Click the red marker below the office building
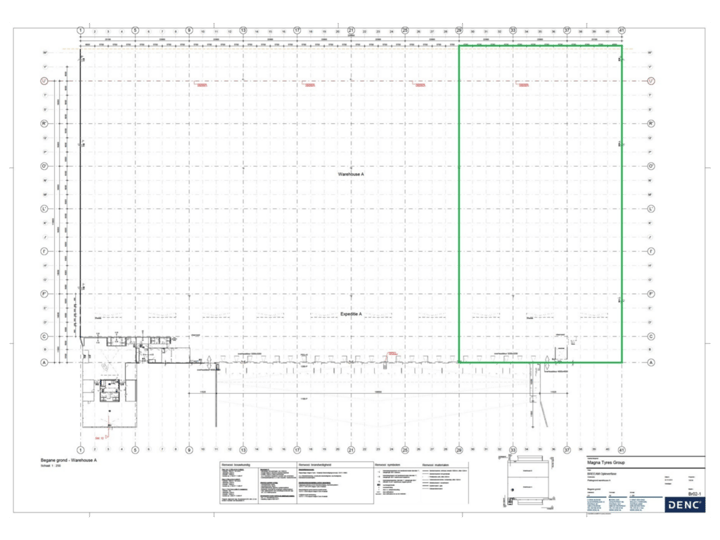Image resolution: width=720 pixels, height=540 pixels. pyautogui.click(x=101, y=438)
